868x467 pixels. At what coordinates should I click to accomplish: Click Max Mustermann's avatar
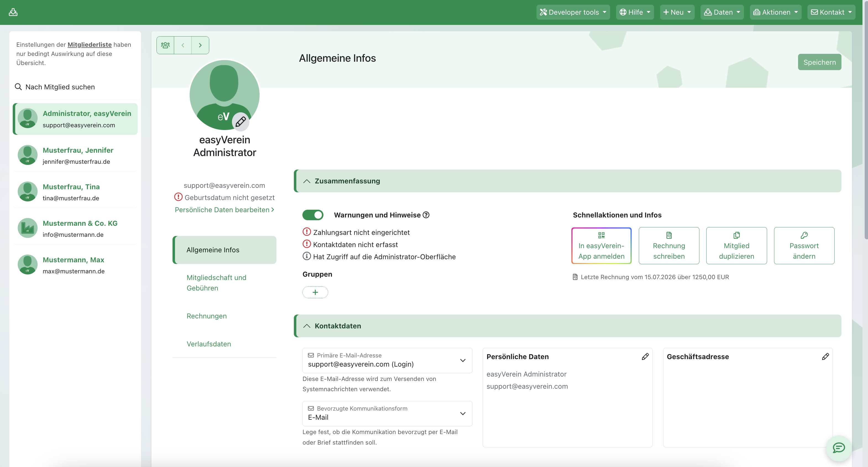[28, 265]
